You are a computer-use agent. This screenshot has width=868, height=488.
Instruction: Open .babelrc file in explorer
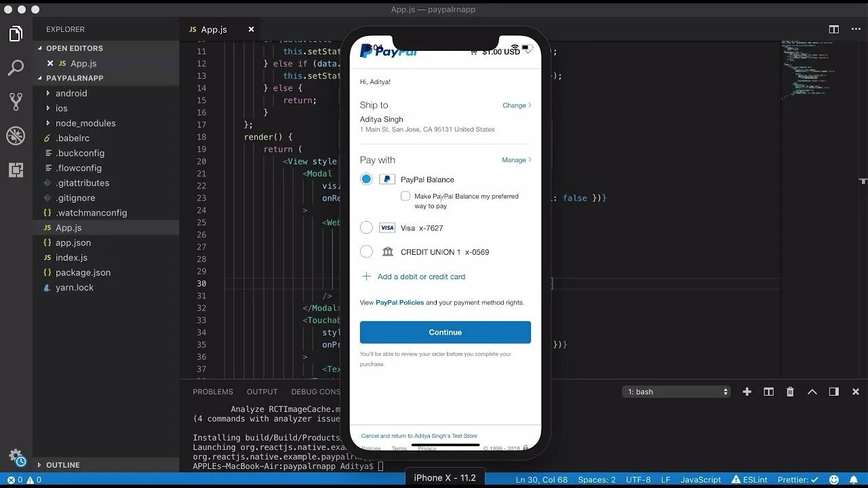[73, 138]
